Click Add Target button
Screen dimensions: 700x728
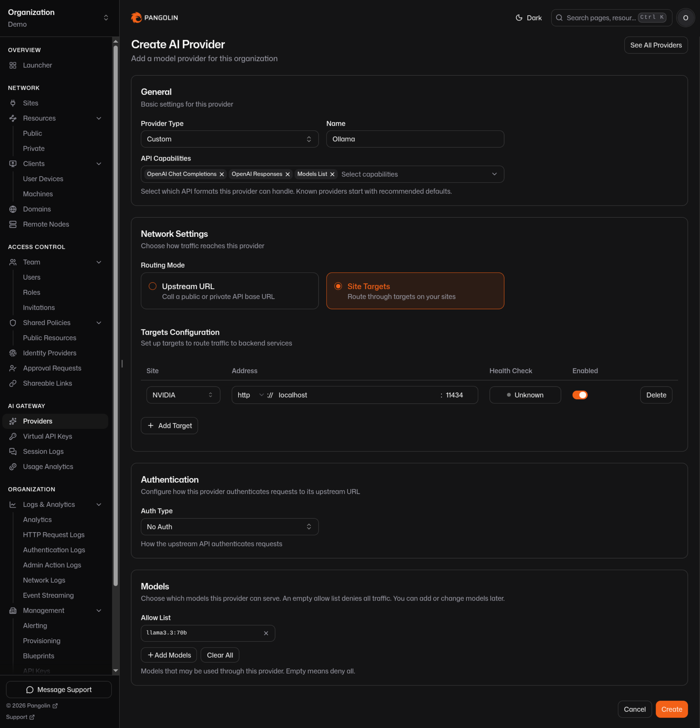click(x=169, y=426)
